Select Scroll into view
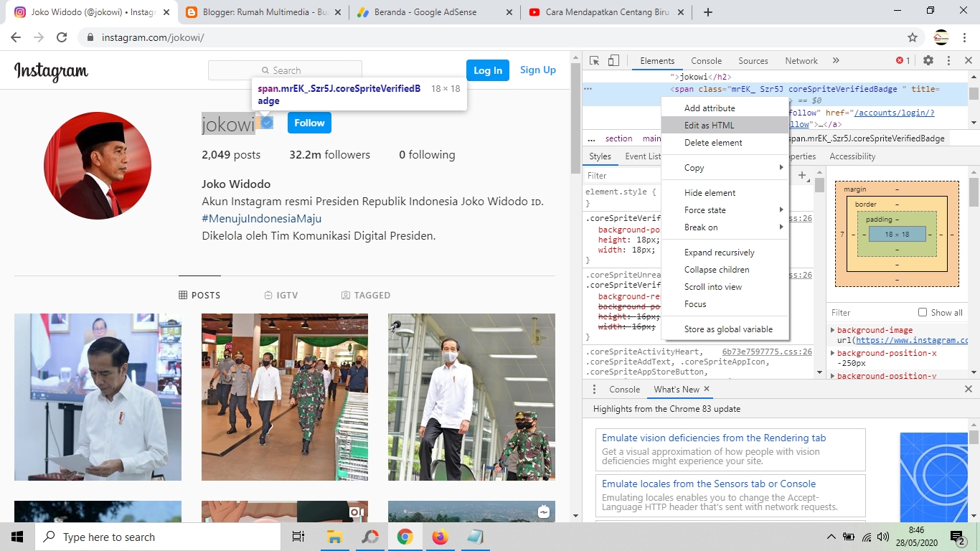 [x=725, y=287]
